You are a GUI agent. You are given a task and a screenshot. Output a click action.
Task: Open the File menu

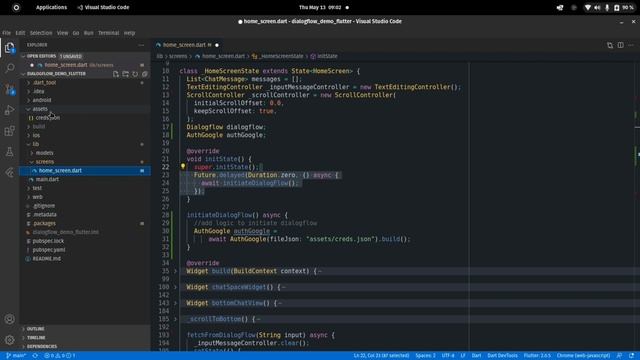click(x=7, y=33)
